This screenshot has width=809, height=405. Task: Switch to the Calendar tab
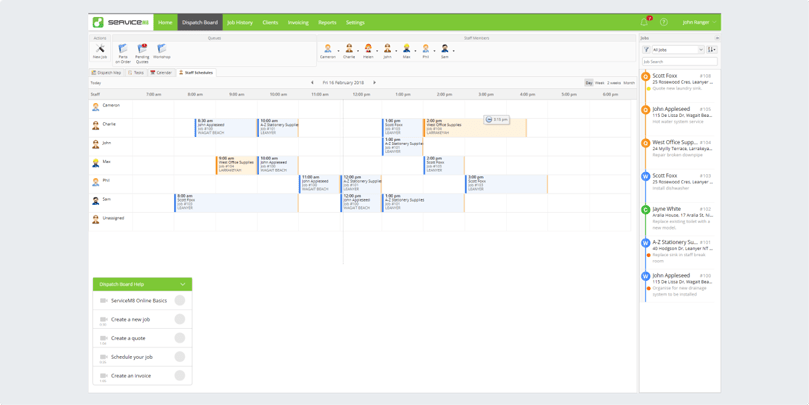tap(161, 73)
